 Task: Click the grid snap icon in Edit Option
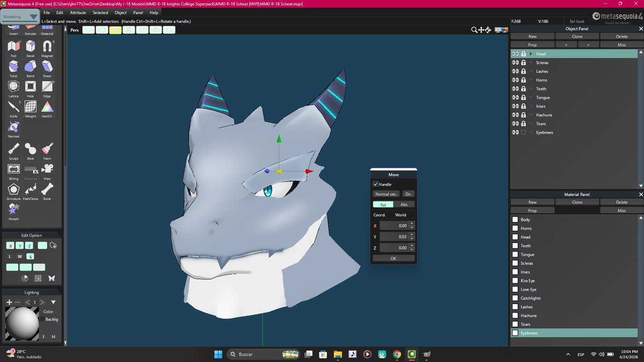(38, 278)
